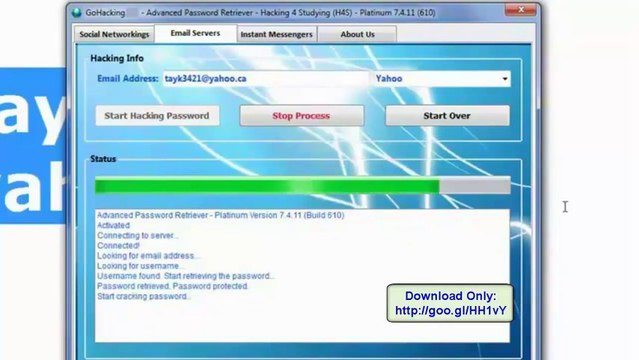This screenshot has width=639, height=360.
Task: Click the app globe icon in title bar
Action: point(77,13)
